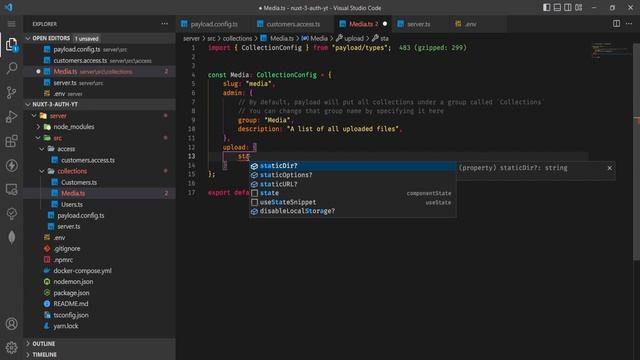This screenshot has width=640, height=360.
Task: Close the suggestion details pane
Action: (609, 168)
